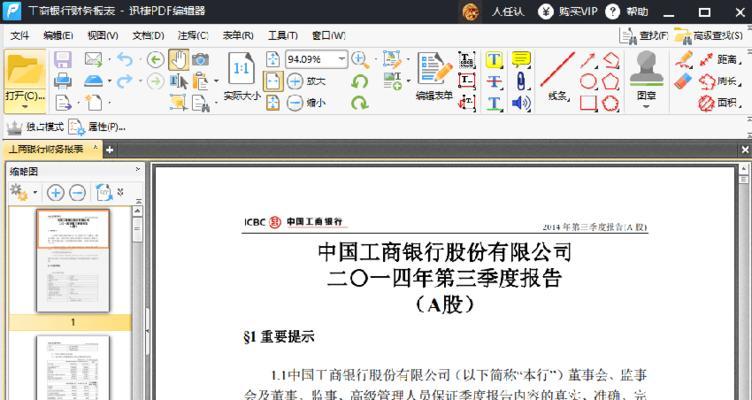Enlarge thumbnails with the plus circle icon
The image size is (752, 400).
[x=56, y=193]
